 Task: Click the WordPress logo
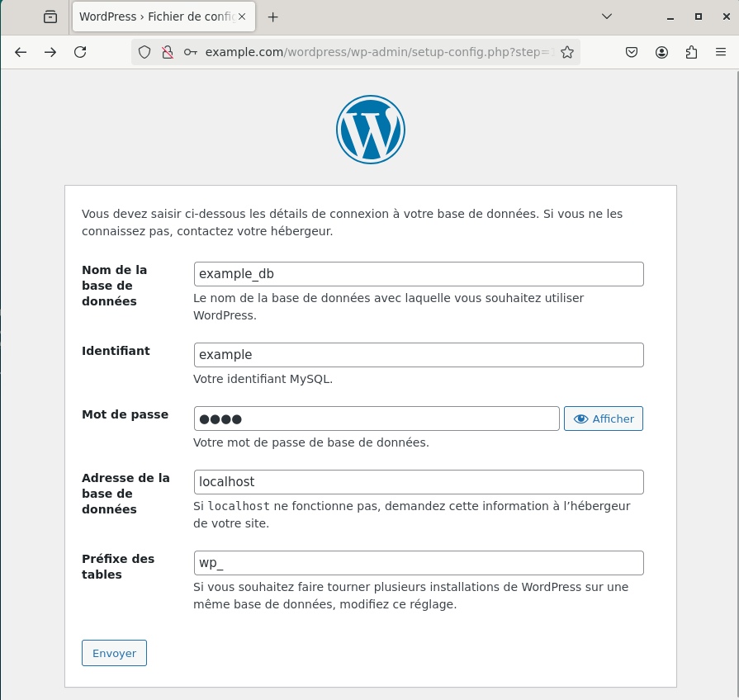[371, 130]
